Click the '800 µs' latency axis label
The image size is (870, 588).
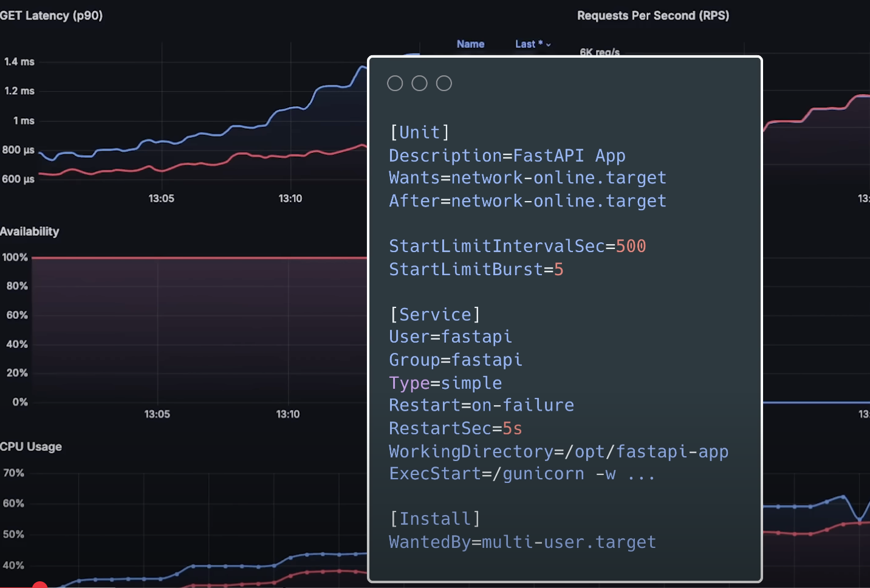(18, 149)
